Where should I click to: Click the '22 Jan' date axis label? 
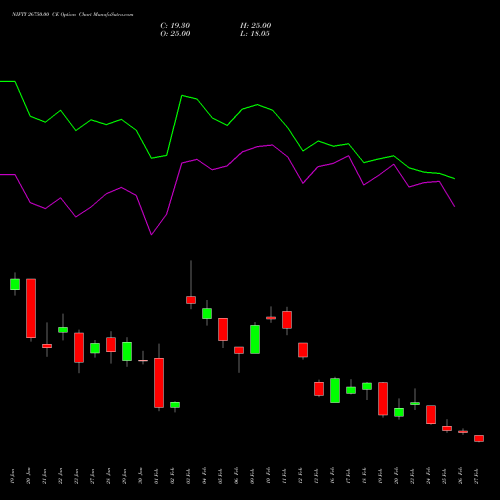point(60,477)
